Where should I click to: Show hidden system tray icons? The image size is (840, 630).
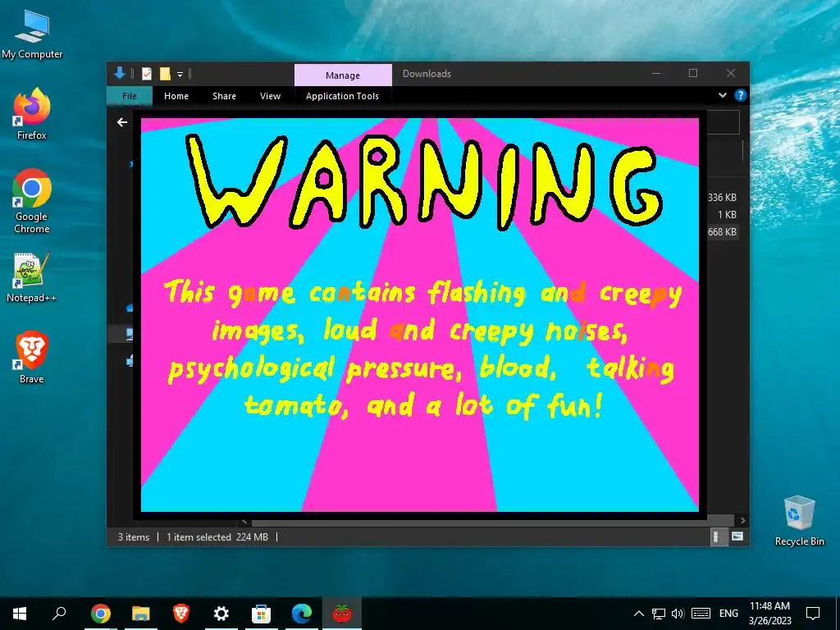[638, 614]
